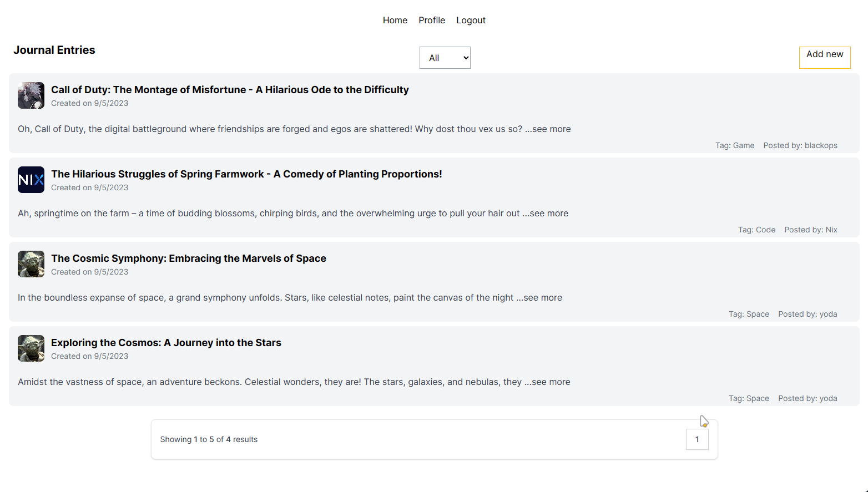Click Posted by: Nix author label
The width and height of the screenshot is (868, 492).
(x=811, y=230)
